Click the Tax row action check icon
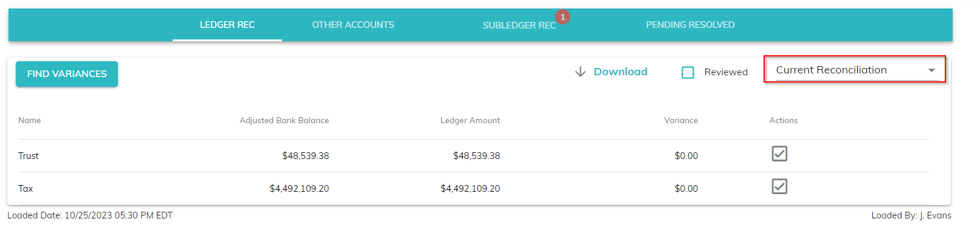Screen dimensions: 980x250 [x=779, y=186]
